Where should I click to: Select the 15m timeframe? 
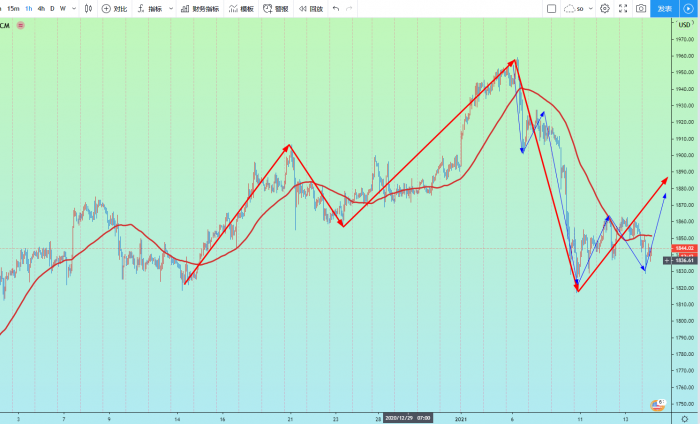[13, 8]
